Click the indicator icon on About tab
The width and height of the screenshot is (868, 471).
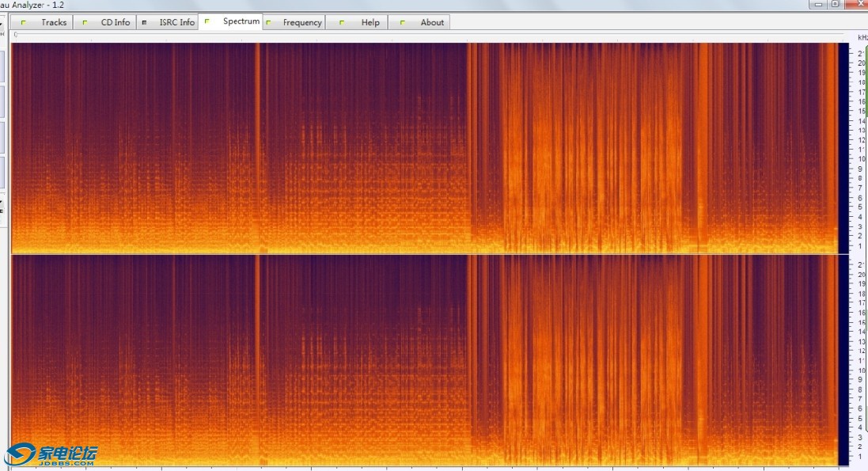point(402,22)
